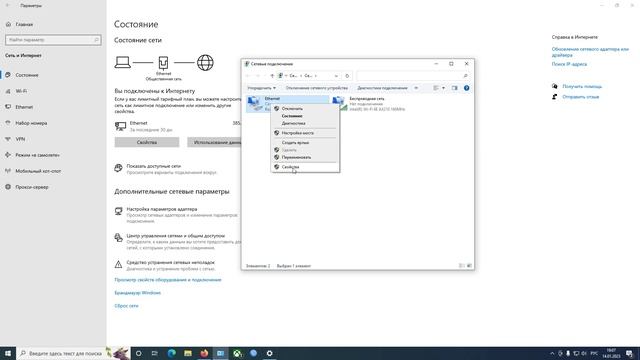Click the Брандмауэр Windows link
The image size is (640, 360).
point(138,293)
